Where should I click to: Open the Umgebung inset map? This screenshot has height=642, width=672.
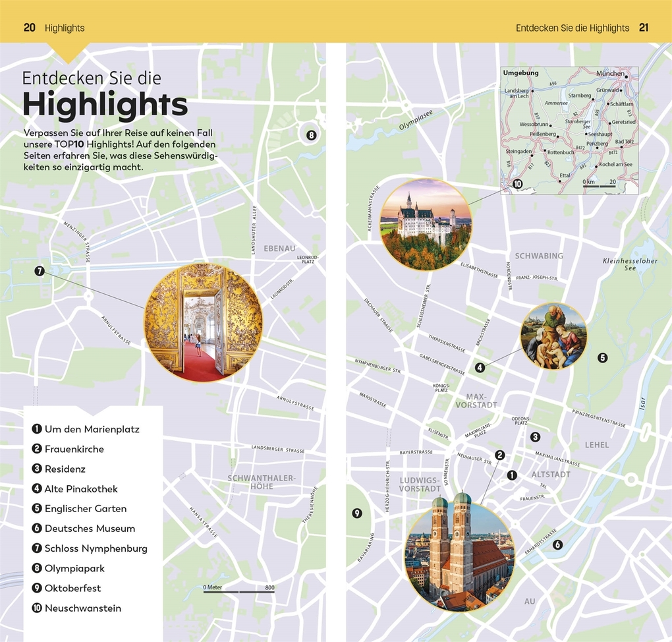pos(569,130)
